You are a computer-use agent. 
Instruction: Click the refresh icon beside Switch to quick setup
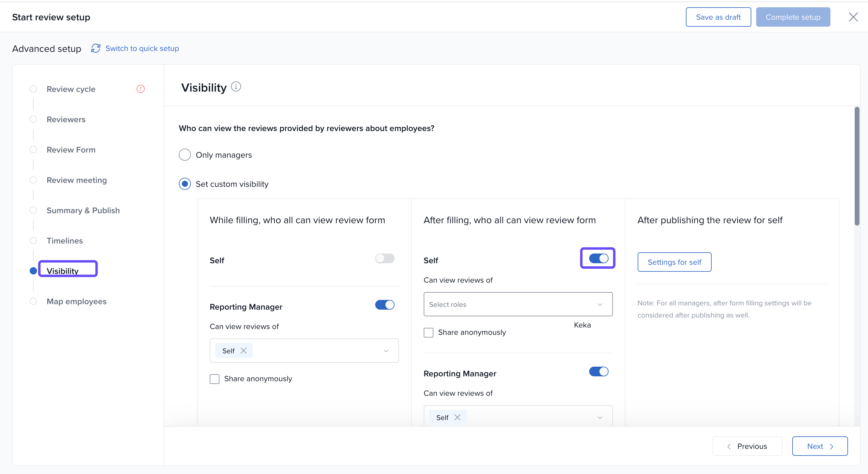(96, 49)
